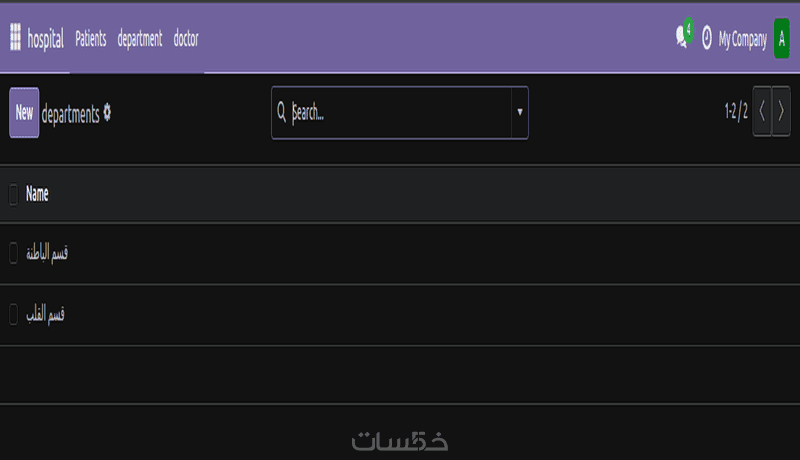Open the My Company switcher

point(743,40)
